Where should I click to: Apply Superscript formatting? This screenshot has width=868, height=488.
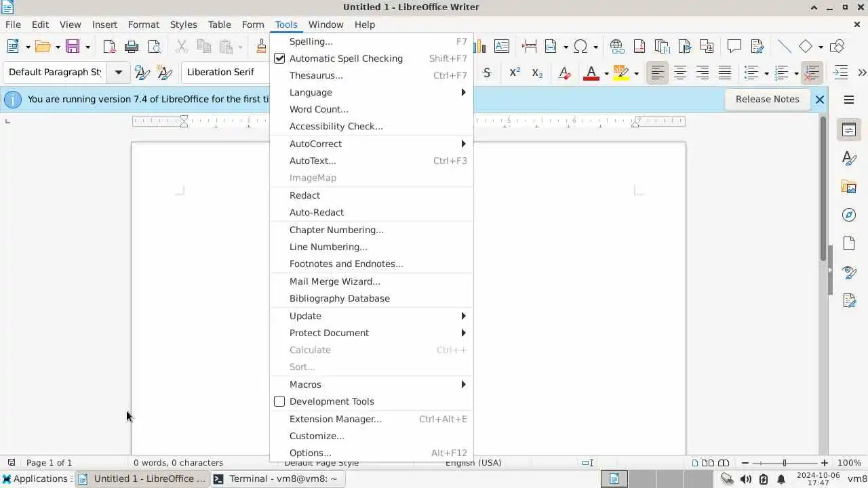pyautogui.click(x=515, y=72)
